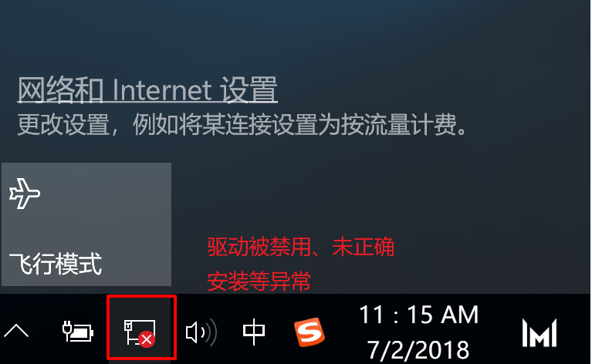Click the airplane icon in the tile
The width and height of the screenshot is (592, 364).
click(x=25, y=194)
